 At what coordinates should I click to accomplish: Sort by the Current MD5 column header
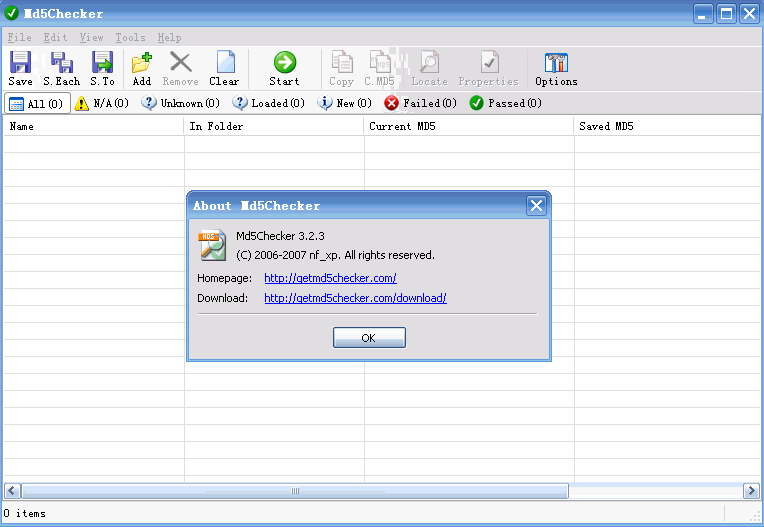click(x=469, y=126)
